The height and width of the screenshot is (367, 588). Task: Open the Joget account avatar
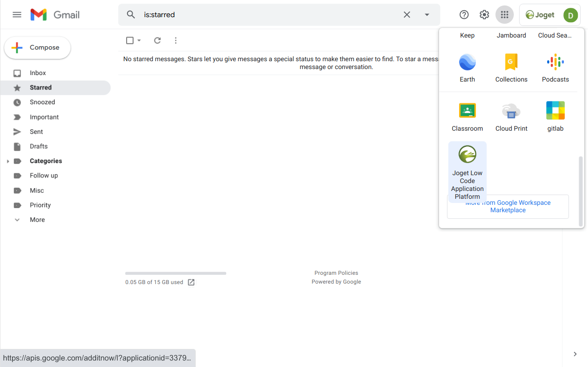pos(571,15)
